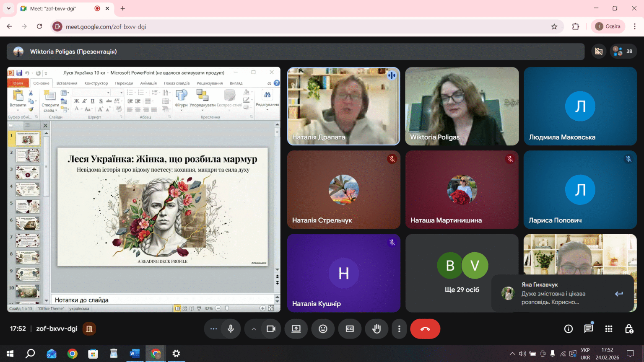Open the Activities grid icon
This screenshot has width=644, height=362.
click(x=609, y=329)
